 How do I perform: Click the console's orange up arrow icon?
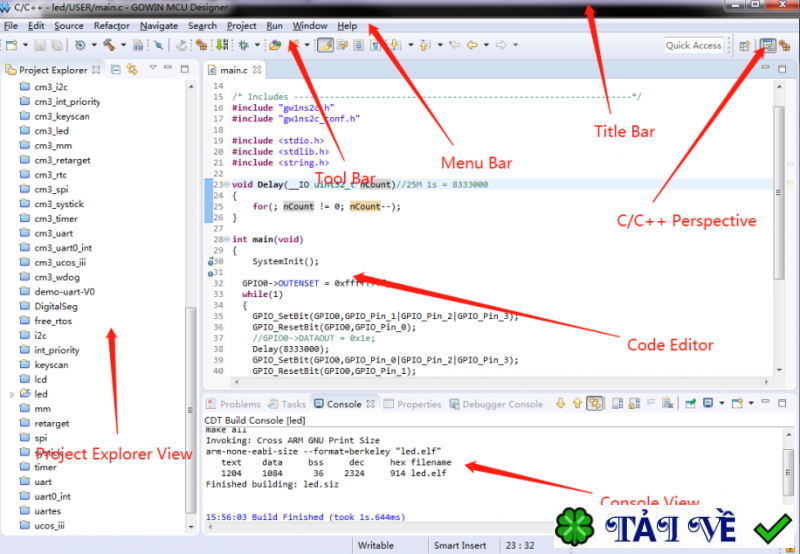pos(578,404)
